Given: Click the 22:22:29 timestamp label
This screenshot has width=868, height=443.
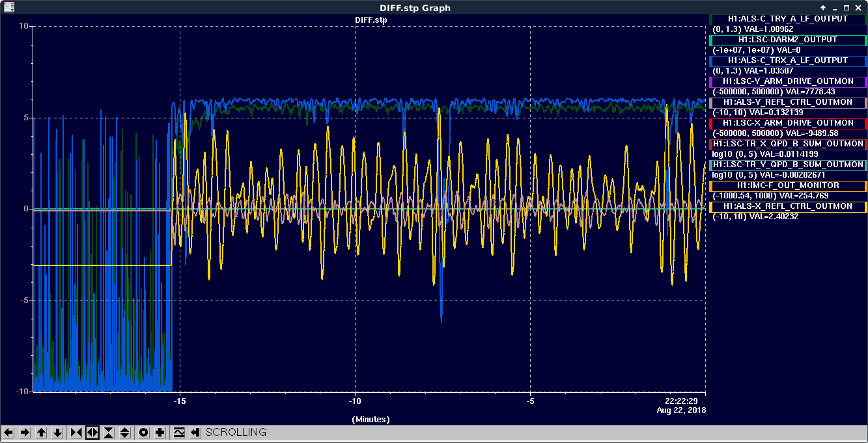Looking at the screenshot, I should point(681,401).
